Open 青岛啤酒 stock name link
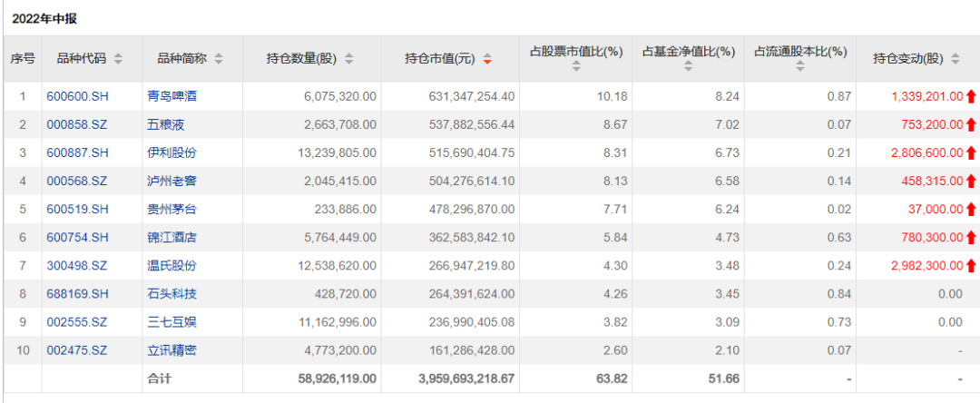This screenshot has height=403, width=980. pyautogui.click(x=171, y=96)
